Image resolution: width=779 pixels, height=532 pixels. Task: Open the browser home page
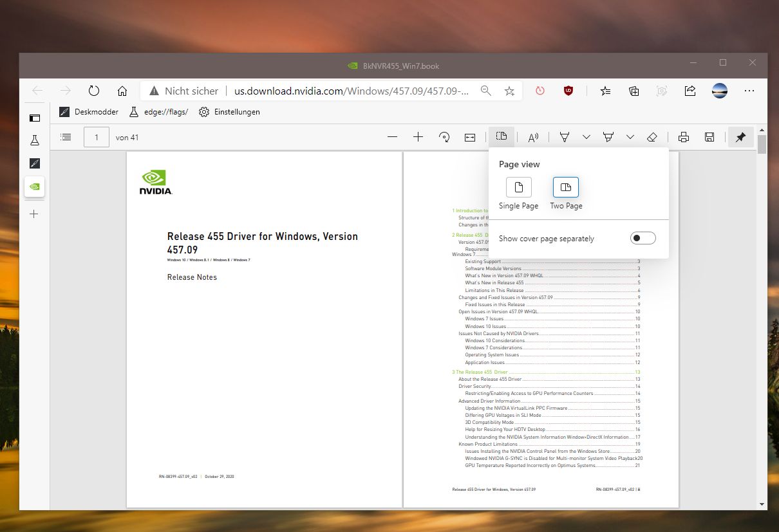coord(122,91)
